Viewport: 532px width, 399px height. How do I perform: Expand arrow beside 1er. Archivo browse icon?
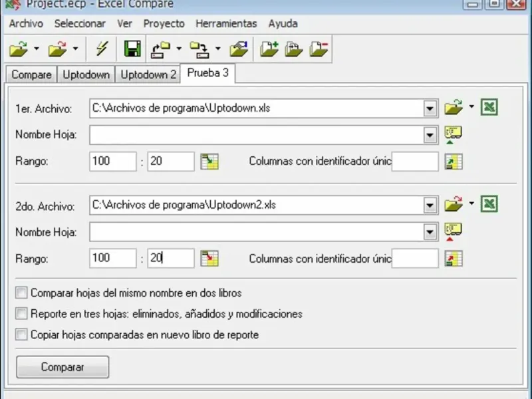(471, 107)
